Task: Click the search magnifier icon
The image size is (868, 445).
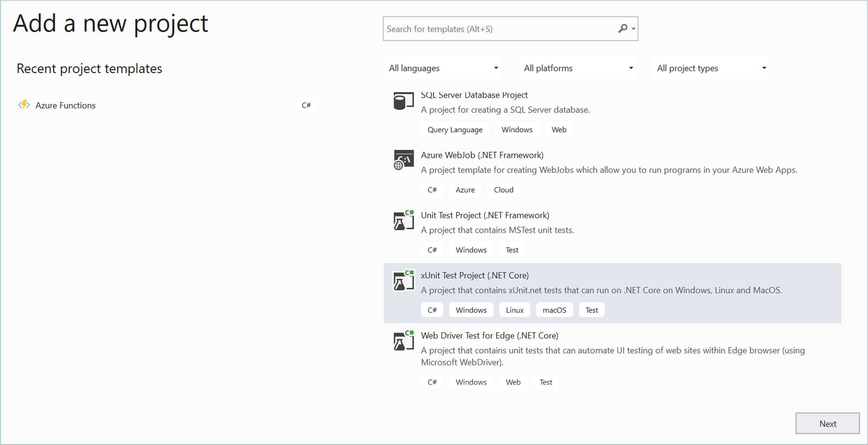Action: pos(623,29)
